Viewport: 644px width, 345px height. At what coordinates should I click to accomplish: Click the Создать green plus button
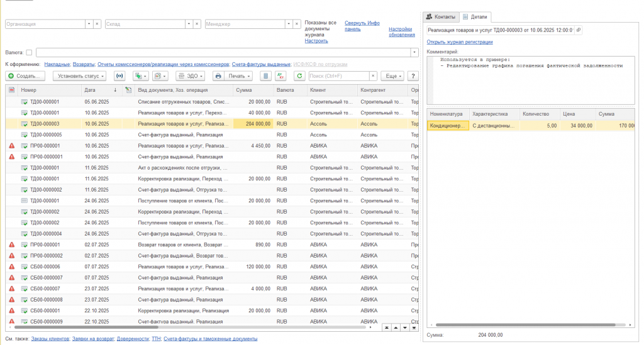pyautogui.click(x=25, y=76)
